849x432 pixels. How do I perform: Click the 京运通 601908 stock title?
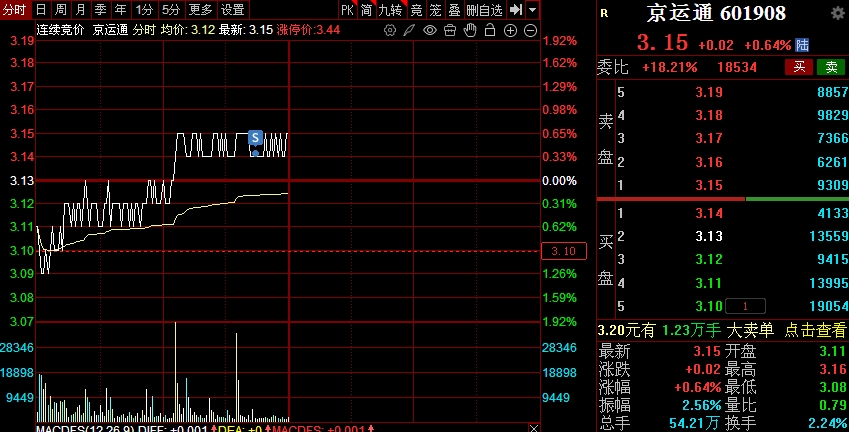click(716, 13)
